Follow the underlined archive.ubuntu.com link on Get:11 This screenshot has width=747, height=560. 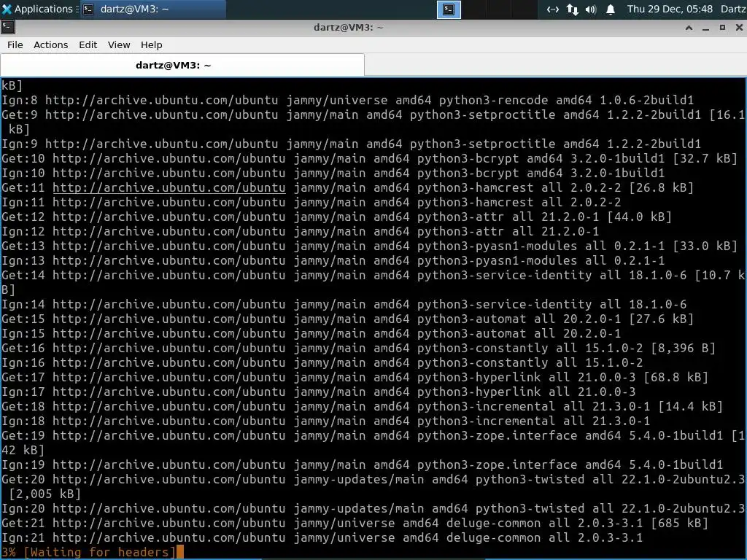[169, 187]
